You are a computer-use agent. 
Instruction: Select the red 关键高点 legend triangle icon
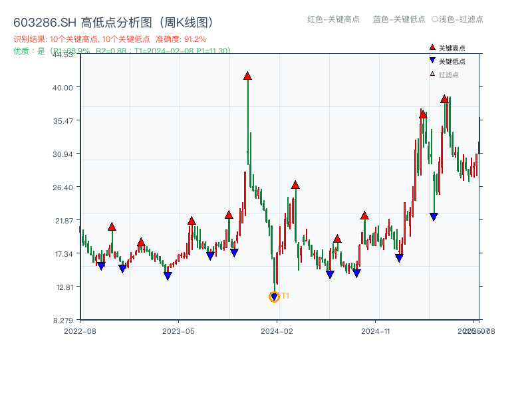pos(431,48)
